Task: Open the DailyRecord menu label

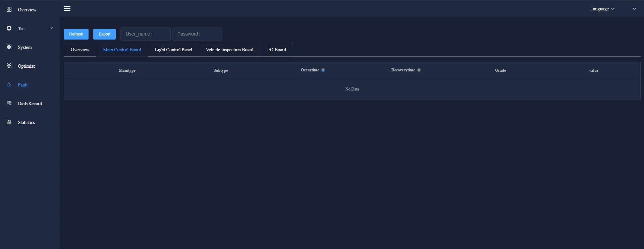Action: [30, 104]
